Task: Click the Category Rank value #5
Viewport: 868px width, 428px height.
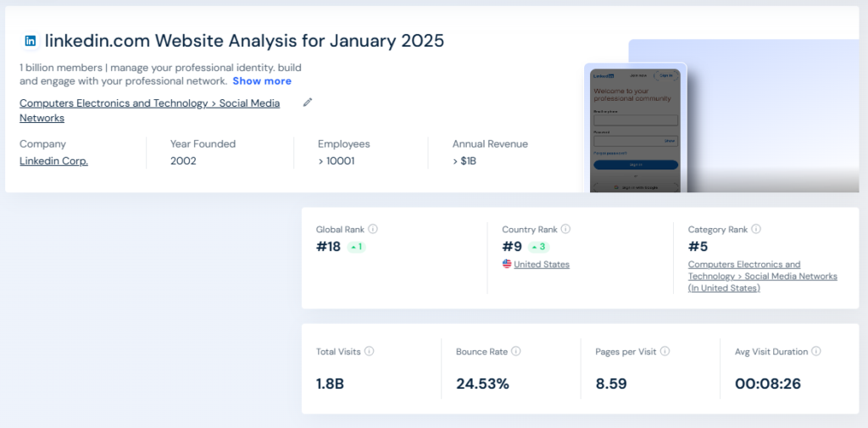Action: pyautogui.click(x=698, y=247)
